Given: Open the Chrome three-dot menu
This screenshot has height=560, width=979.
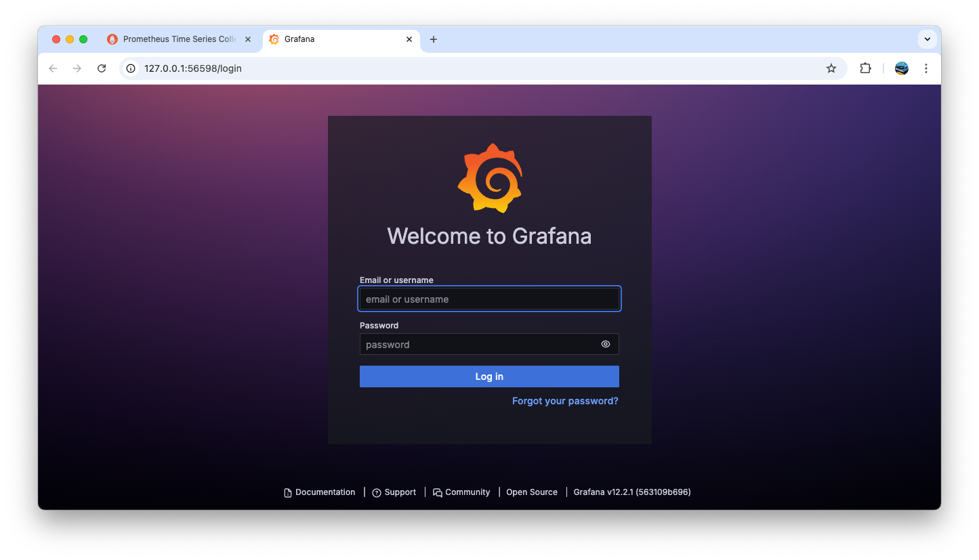Looking at the screenshot, I should [x=926, y=68].
